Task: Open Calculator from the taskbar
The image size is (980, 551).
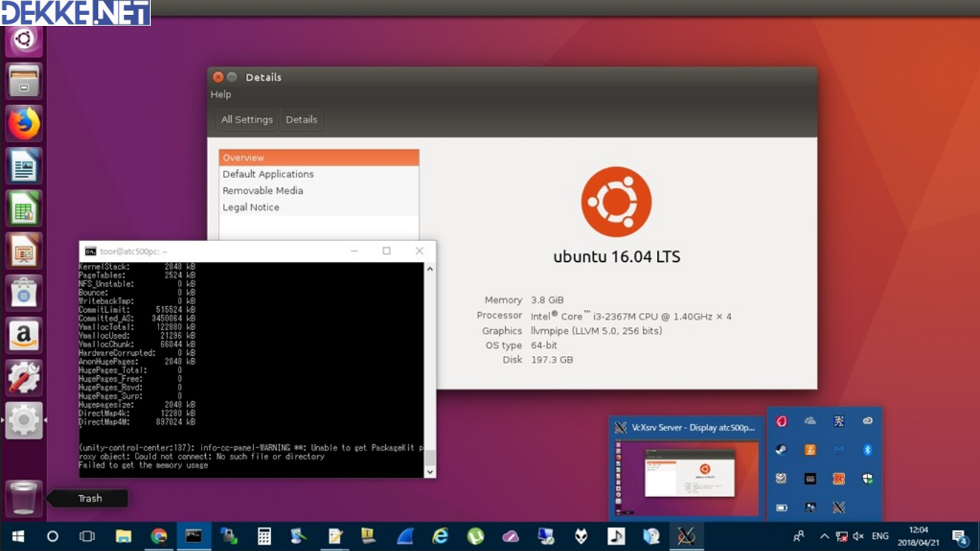Action: [265, 537]
